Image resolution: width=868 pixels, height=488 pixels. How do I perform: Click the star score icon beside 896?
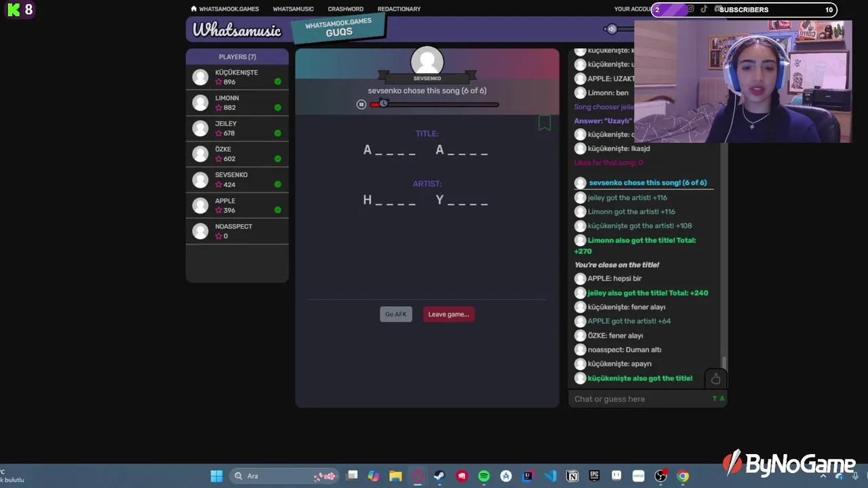(219, 82)
